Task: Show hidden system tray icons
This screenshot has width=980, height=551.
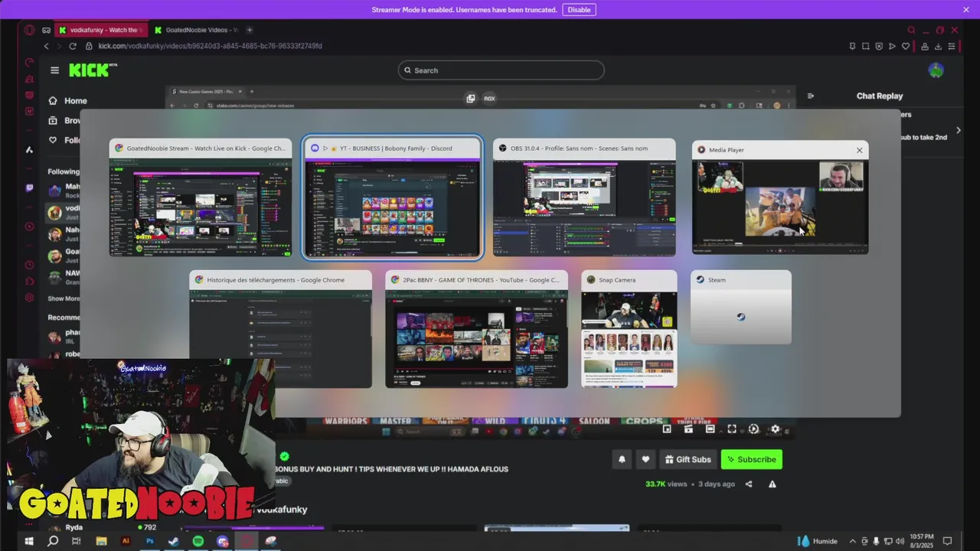Action: tap(852, 541)
